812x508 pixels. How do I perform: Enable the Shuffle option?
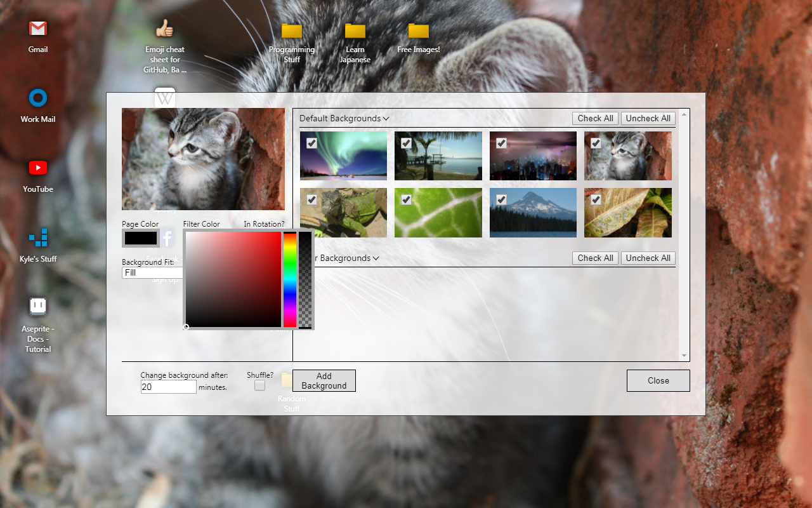[259, 385]
